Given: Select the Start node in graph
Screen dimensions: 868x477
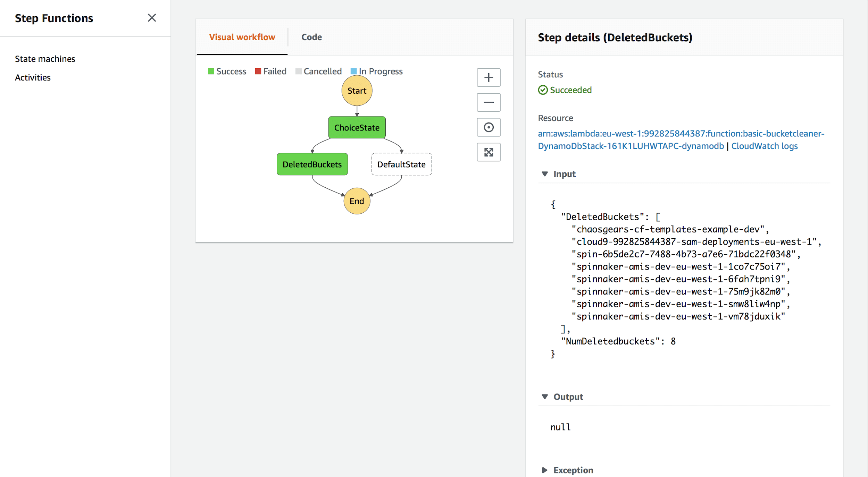Looking at the screenshot, I should 357,91.
